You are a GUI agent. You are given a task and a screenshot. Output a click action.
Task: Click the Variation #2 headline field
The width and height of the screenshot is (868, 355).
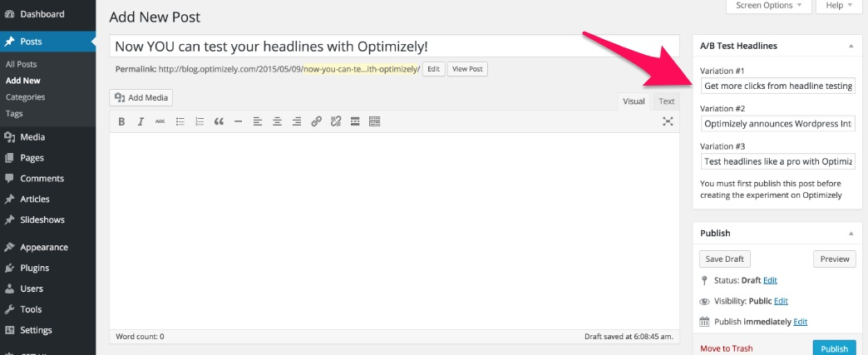[x=777, y=124]
